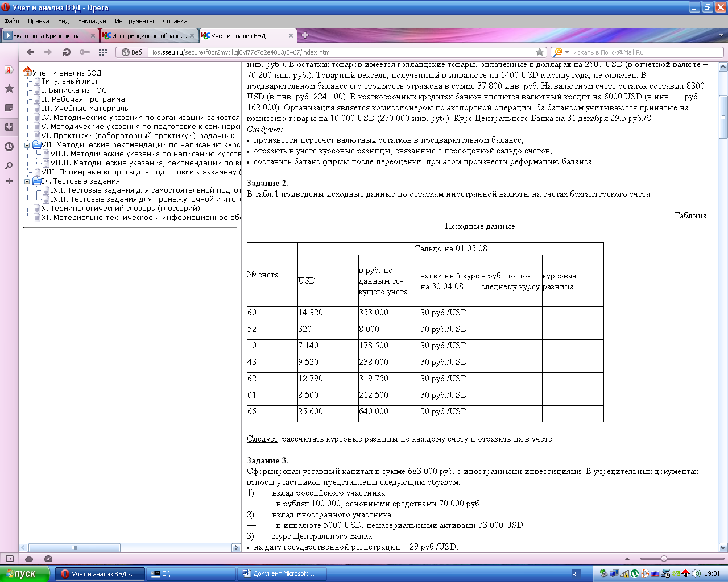Click the Веб security badge

[132, 52]
